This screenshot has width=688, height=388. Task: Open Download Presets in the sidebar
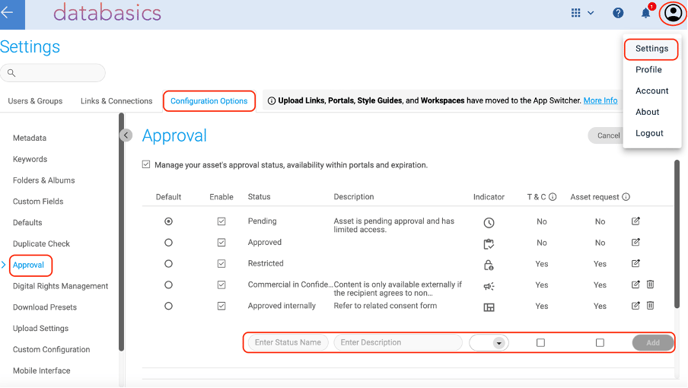(x=45, y=307)
